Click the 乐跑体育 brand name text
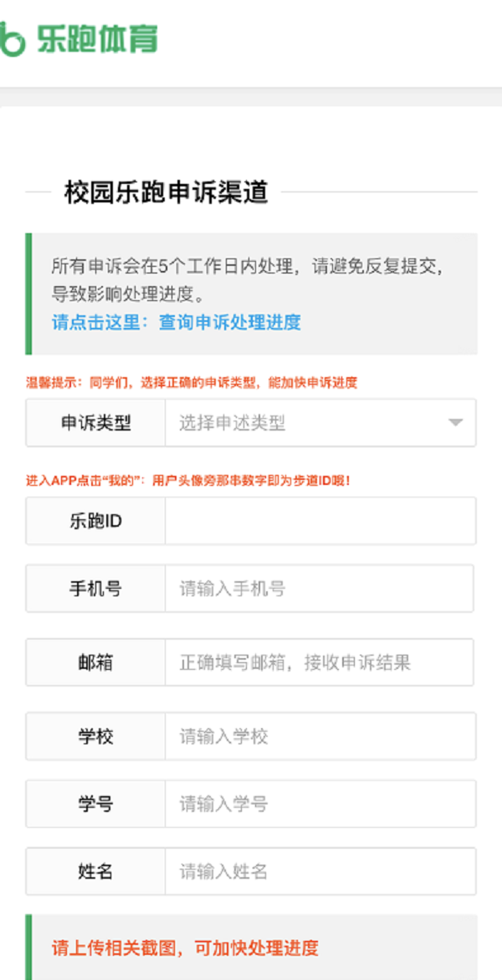 coord(97,39)
